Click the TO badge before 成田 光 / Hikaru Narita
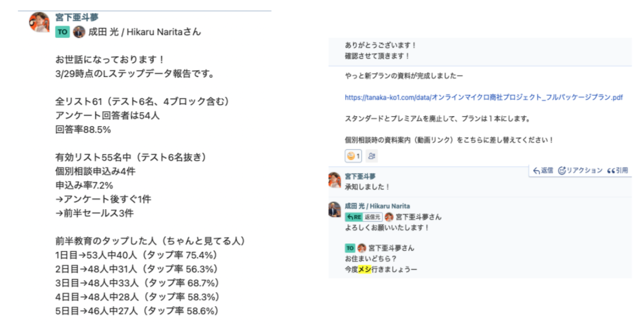The height and width of the screenshot is (330, 644). 62,32
